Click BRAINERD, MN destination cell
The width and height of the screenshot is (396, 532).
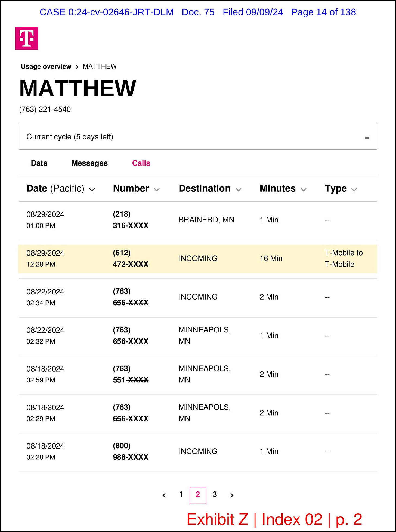coord(206,220)
